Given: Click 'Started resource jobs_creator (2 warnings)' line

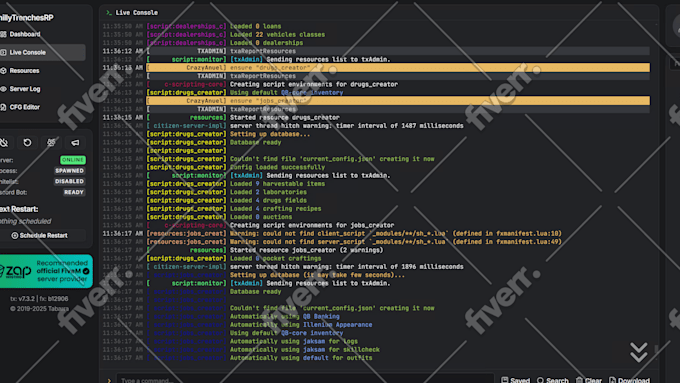Looking at the screenshot, I should pyautogui.click(x=306, y=250).
